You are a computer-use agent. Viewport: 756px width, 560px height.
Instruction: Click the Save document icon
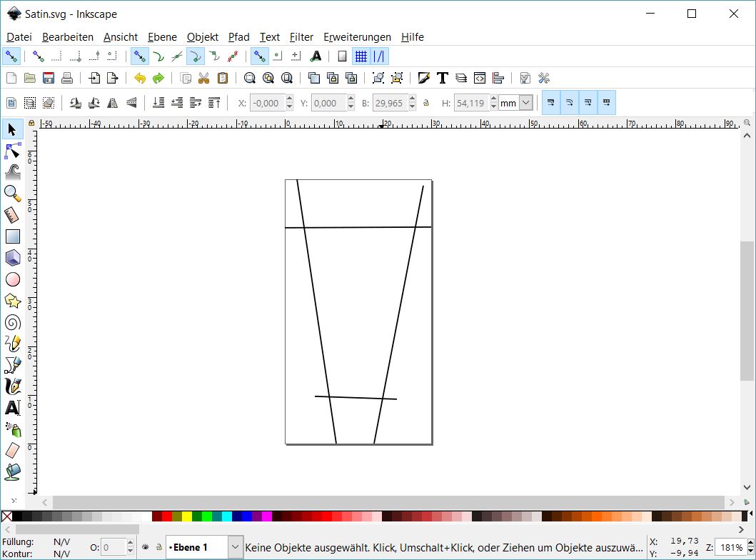(x=49, y=79)
